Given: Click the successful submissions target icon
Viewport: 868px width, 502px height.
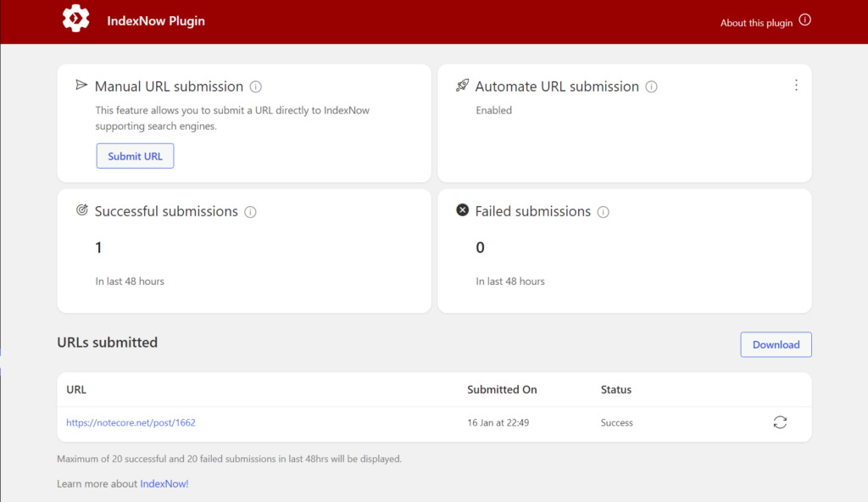Looking at the screenshot, I should tap(82, 210).
